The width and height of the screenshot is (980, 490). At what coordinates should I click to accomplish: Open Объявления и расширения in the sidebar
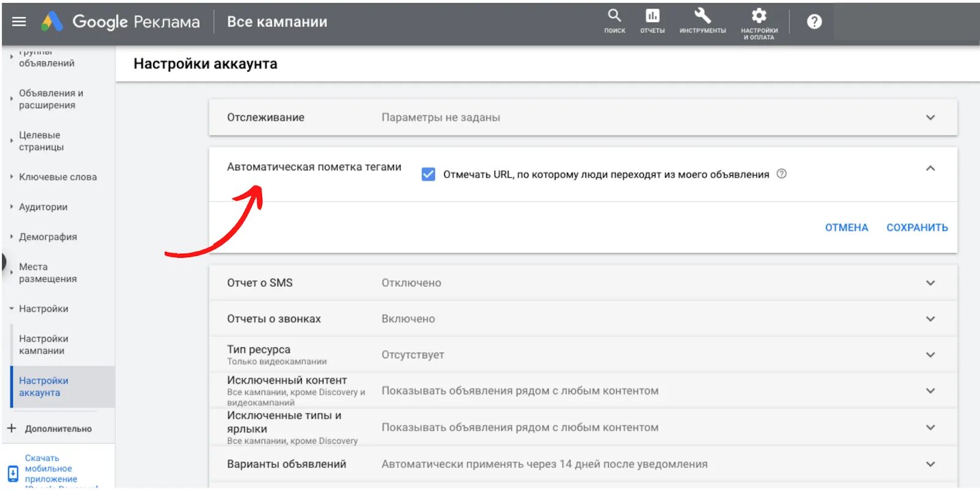(x=51, y=99)
